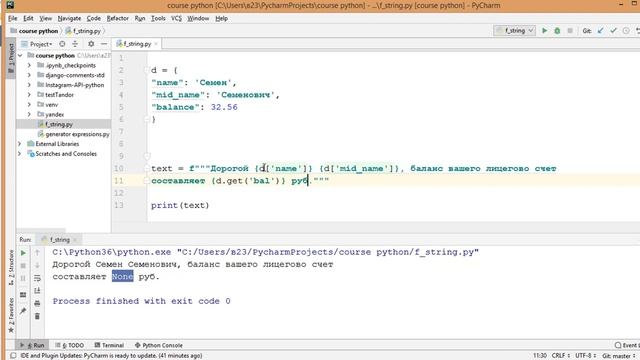
Task: Open the File menu
Action: (13, 18)
